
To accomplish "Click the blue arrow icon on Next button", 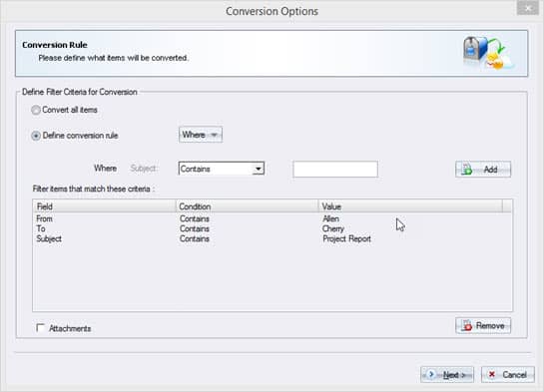I will 431,374.
